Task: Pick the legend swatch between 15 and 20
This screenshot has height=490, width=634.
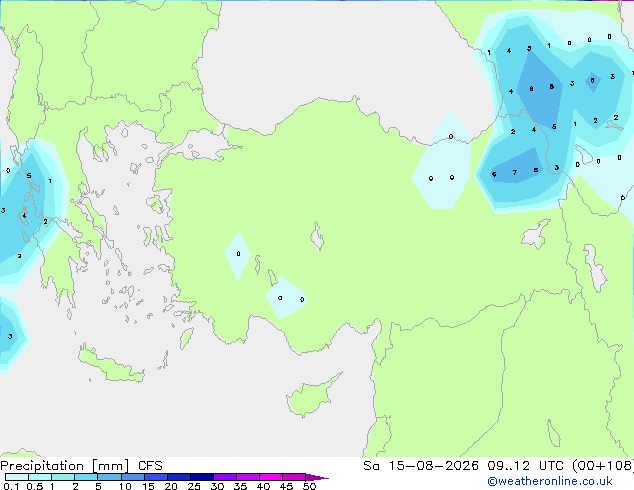Action: coord(155,477)
